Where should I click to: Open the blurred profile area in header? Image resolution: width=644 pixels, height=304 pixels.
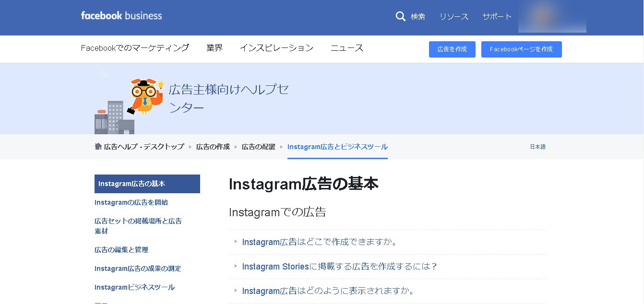(552, 17)
